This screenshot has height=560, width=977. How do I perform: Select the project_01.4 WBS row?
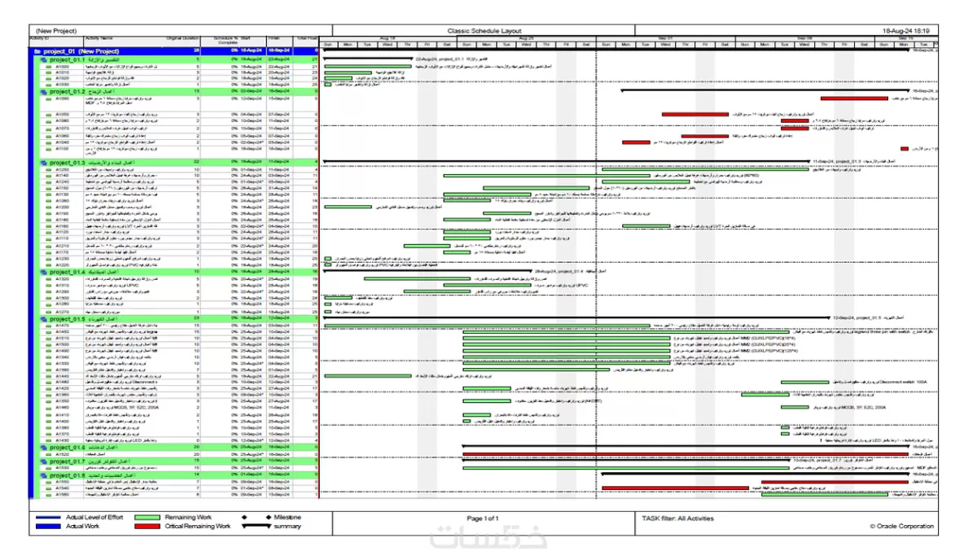pos(178,272)
